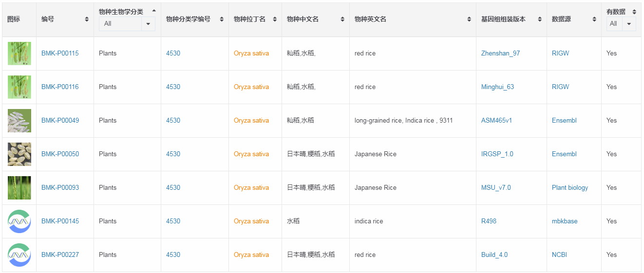The width and height of the screenshot is (644, 273).
Task: Open the Plant biology data source link
Action: tap(569, 188)
